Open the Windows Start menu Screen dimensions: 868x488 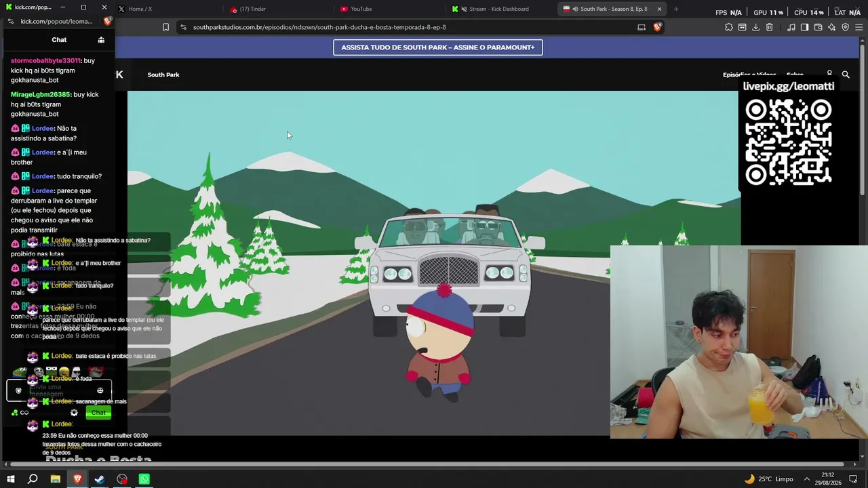11,479
